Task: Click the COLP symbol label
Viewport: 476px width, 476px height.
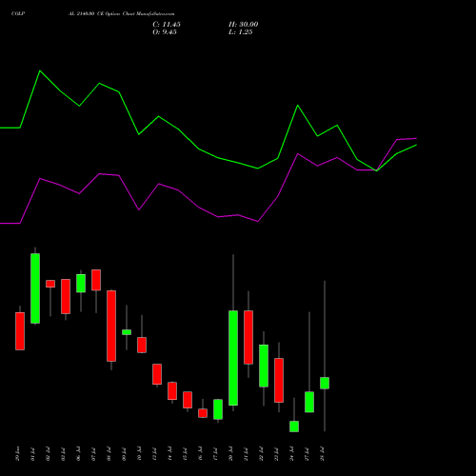Action: [18, 14]
